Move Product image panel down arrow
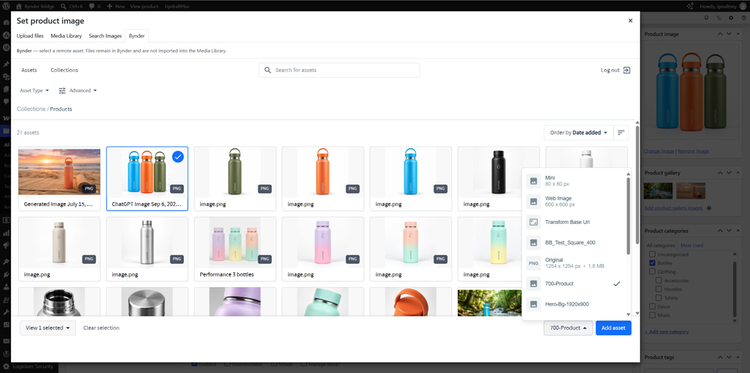750x373 pixels. pyautogui.click(x=729, y=34)
